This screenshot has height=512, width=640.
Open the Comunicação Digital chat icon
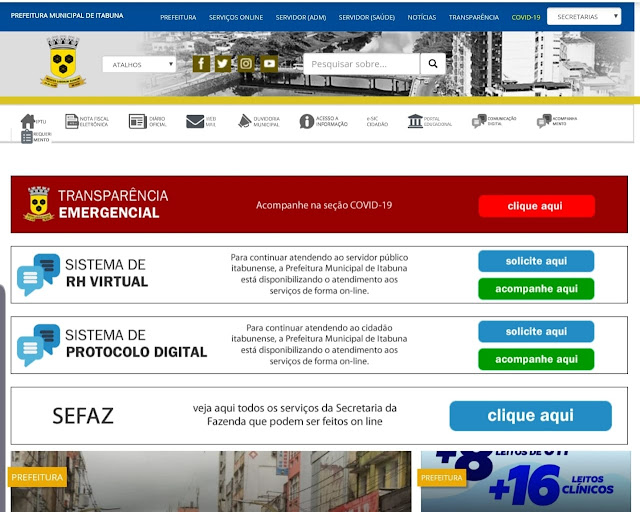(479, 121)
